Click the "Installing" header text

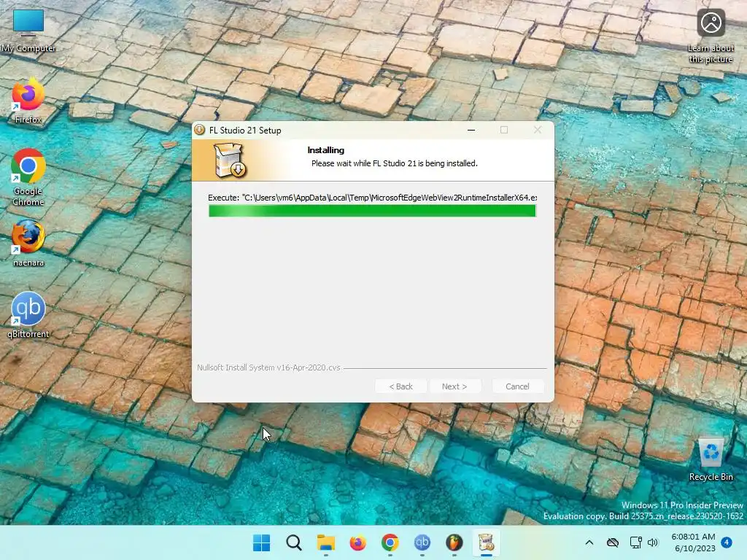pos(326,150)
